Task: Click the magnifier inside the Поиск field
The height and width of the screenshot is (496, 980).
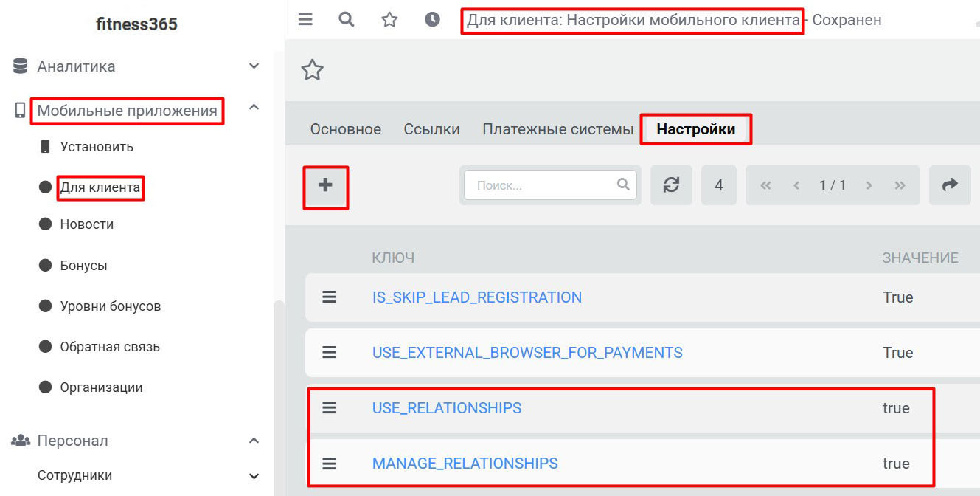Action: click(623, 185)
